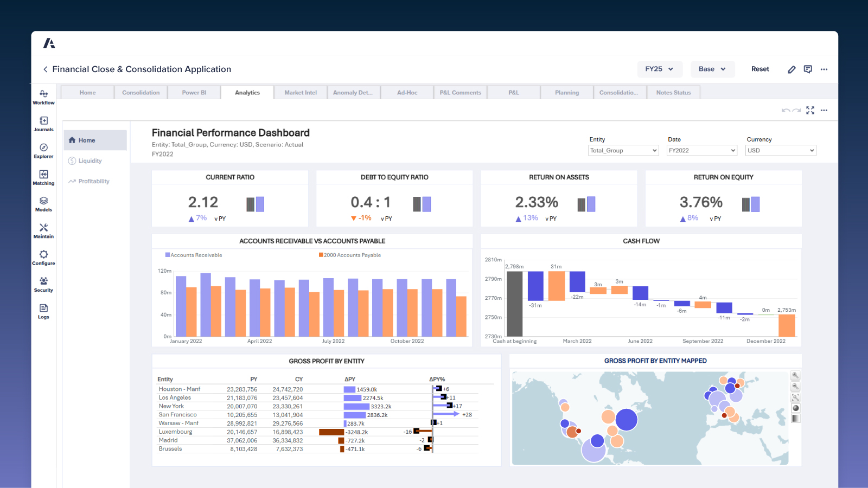Open the Currency USD dropdown
Image resolution: width=868 pixels, height=488 pixels.
(780, 151)
